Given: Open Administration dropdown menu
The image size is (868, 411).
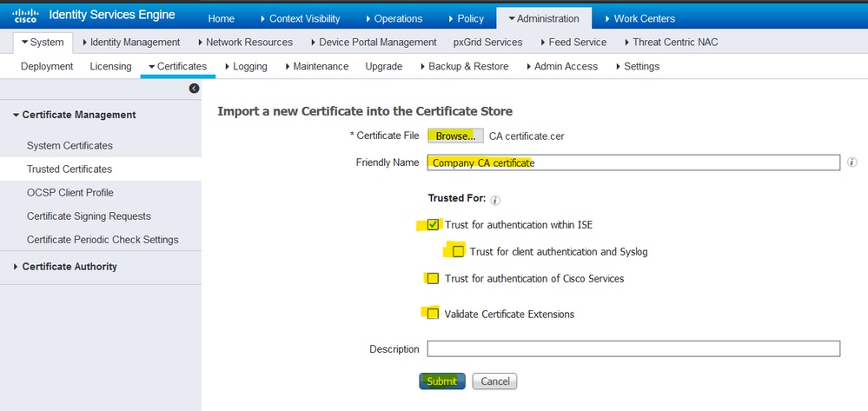Looking at the screenshot, I should [x=544, y=18].
